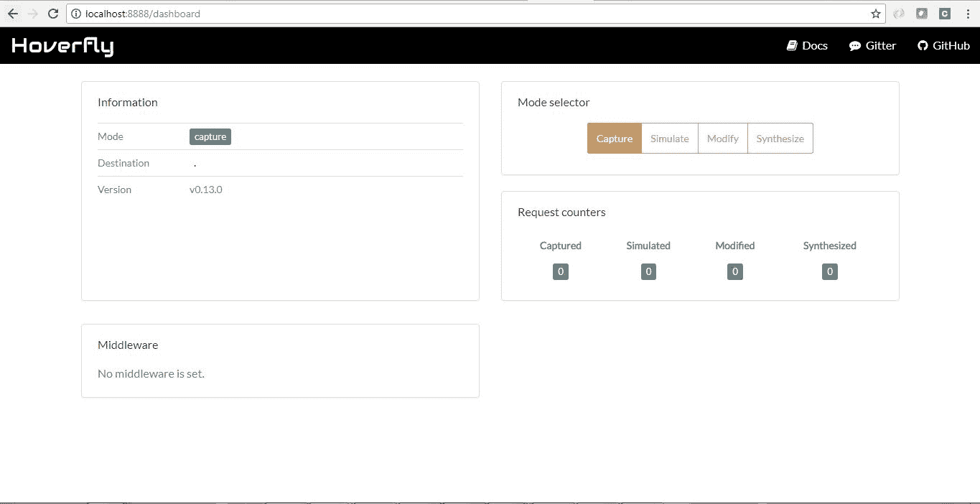Click the Captured column label

coord(561,246)
